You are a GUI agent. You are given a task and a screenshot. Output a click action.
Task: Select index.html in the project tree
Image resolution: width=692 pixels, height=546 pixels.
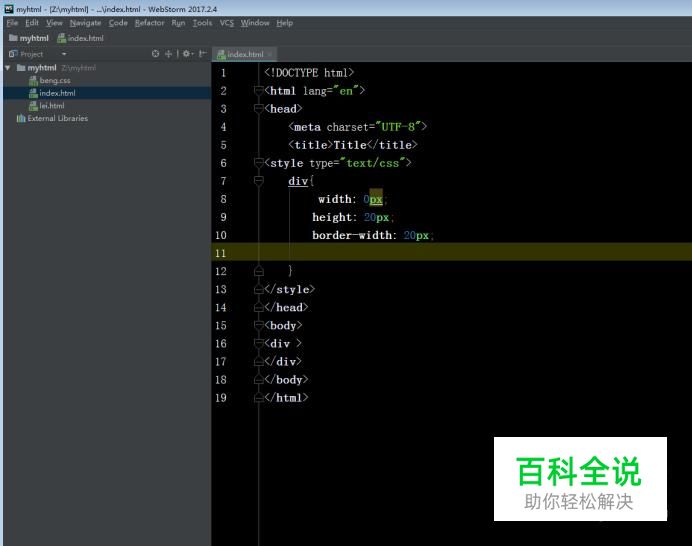57,93
